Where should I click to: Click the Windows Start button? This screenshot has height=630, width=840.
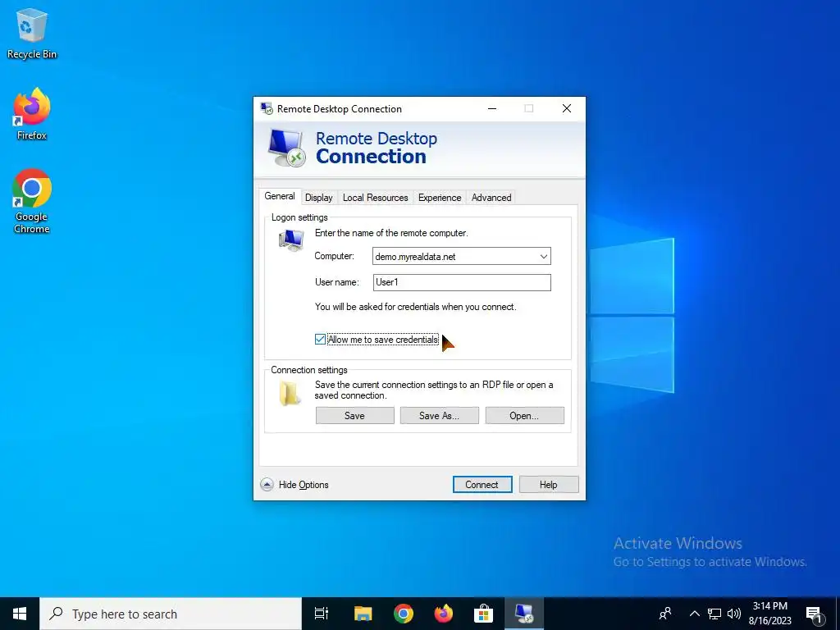click(x=20, y=614)
